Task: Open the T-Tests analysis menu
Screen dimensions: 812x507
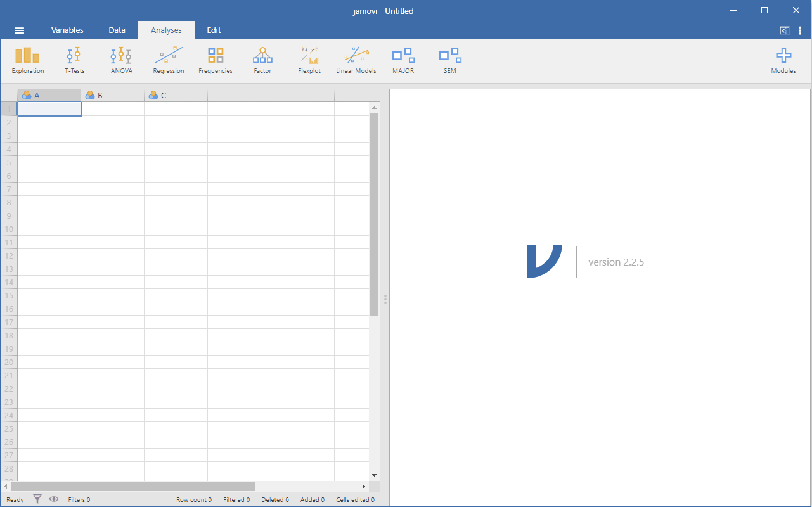Action: tap(74, 60)
